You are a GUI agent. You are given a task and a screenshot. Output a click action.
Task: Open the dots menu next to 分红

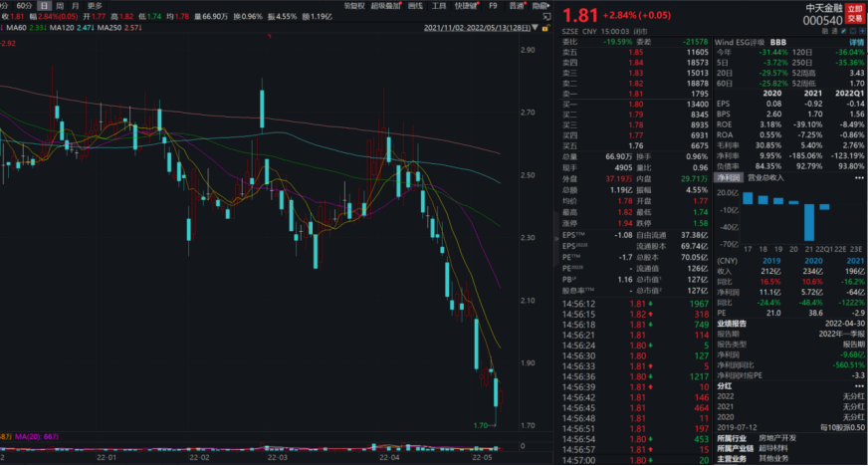coord(859,385)
